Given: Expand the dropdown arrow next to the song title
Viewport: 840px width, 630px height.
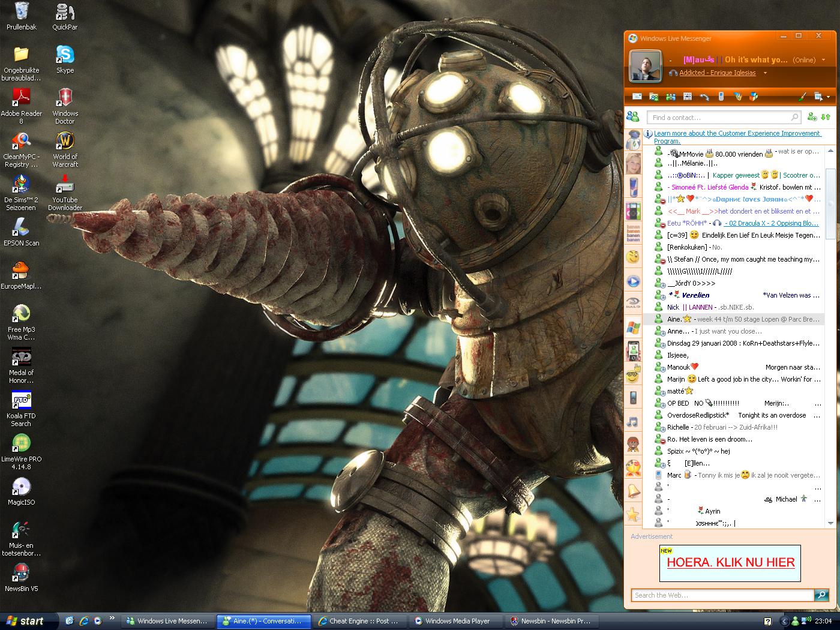Looking at the screenshot, I should point(765,73).
